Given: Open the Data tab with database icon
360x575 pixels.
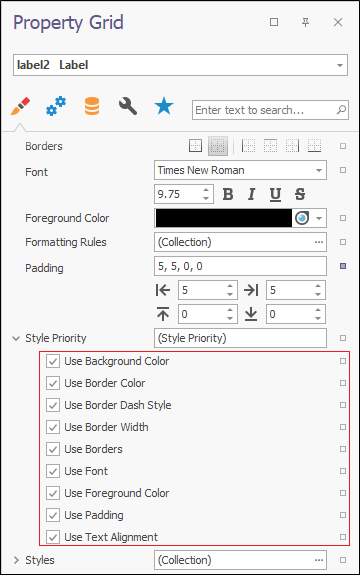Looking at the screenshot, I should tap(92, 106).
